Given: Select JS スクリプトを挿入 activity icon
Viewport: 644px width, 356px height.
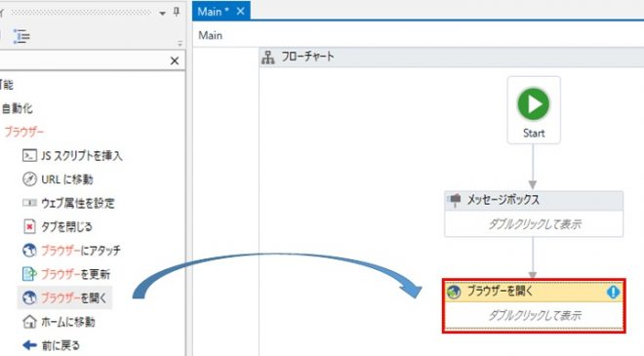Looking at the screenshot, I should coord(29,156).
